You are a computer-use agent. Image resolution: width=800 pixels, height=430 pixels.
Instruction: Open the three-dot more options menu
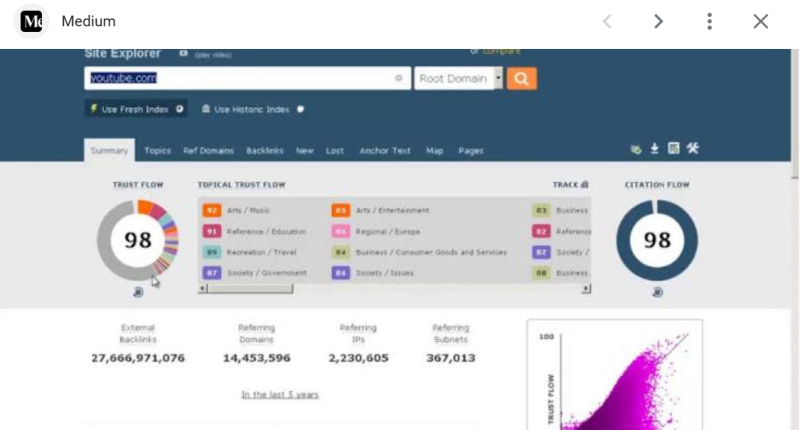click(x=709, y=21)
